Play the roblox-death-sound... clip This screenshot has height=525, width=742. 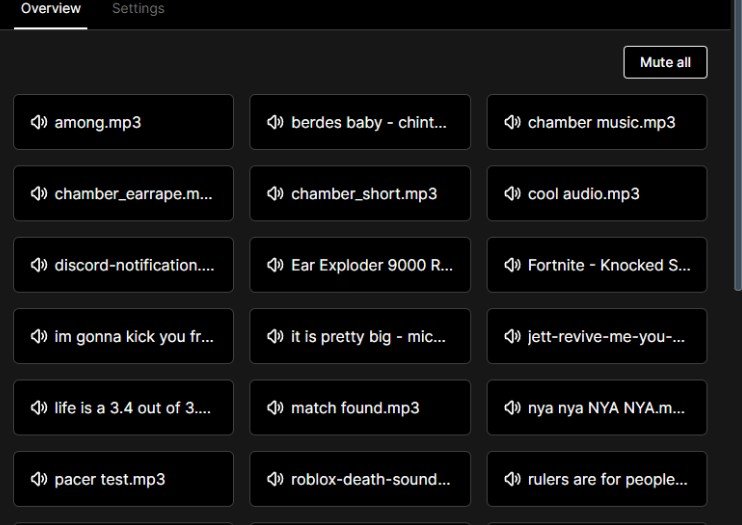[x=360, y=479]
